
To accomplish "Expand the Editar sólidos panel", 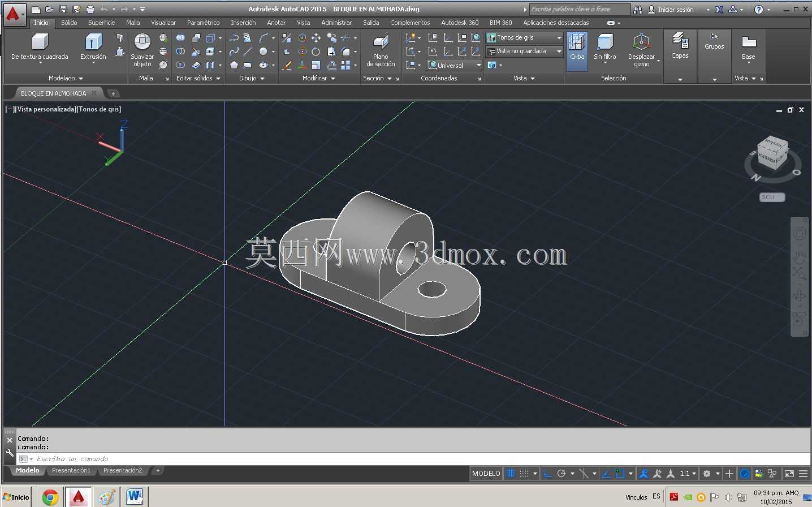I will (x=198, y=78).
